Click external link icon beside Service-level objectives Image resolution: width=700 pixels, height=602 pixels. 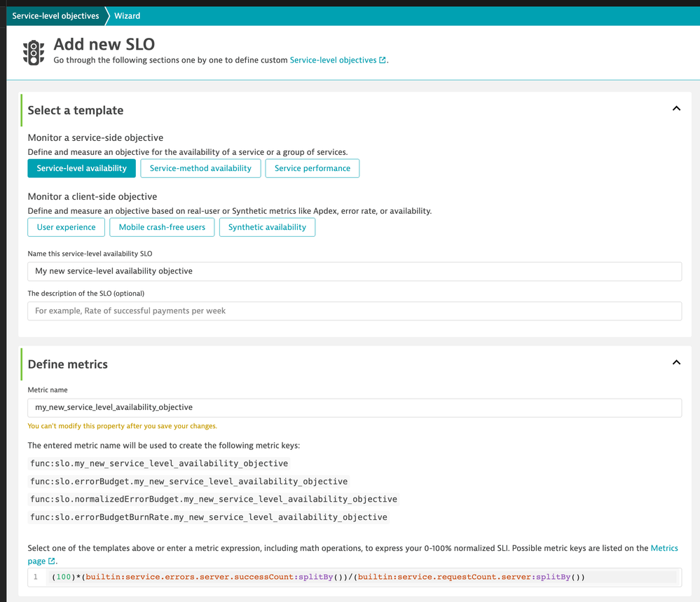pyautogui.click(x=383, y=60)
